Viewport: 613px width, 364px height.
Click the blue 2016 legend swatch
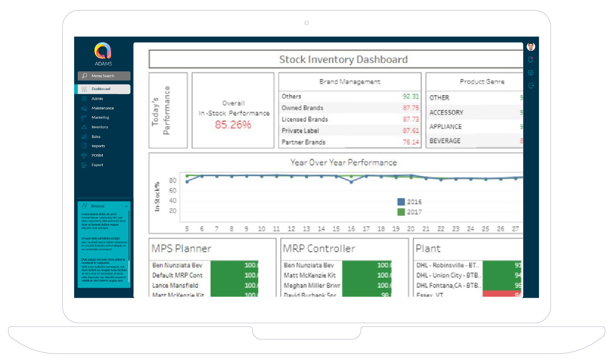tap(401, 202)
